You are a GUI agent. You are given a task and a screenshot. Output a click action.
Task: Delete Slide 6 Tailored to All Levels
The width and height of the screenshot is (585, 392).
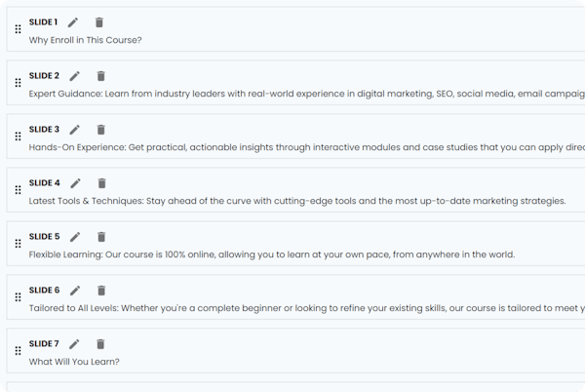(101, 291)
